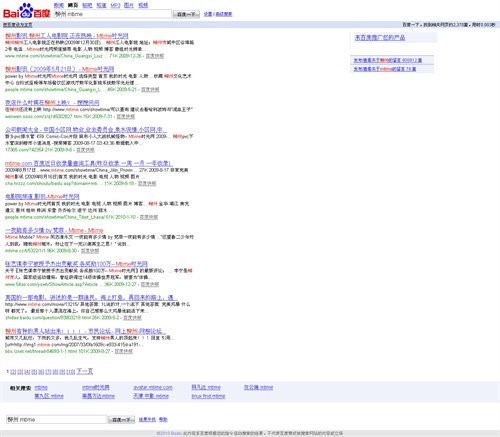
Task: Open related search '天津 中影 mtime'
Action: pos(151,396)
